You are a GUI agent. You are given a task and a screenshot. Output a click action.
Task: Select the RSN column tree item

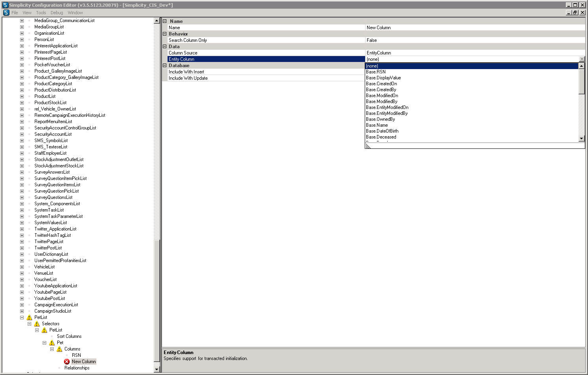point(76,355)
